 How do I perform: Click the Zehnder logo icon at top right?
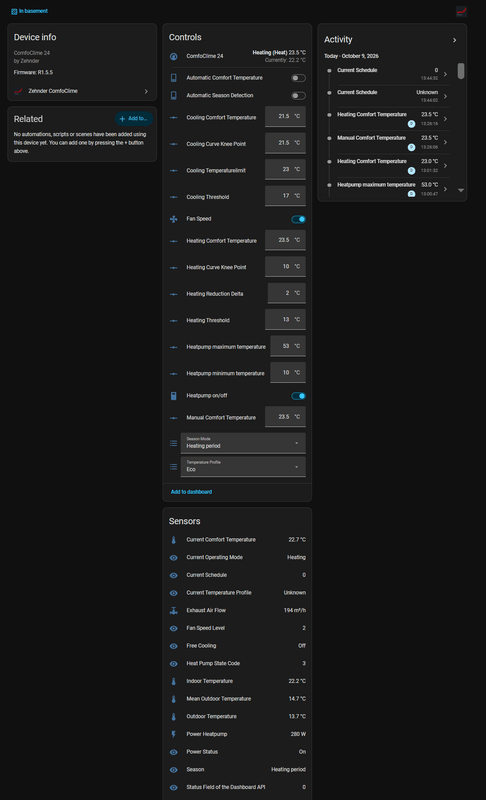pos(461,11)
